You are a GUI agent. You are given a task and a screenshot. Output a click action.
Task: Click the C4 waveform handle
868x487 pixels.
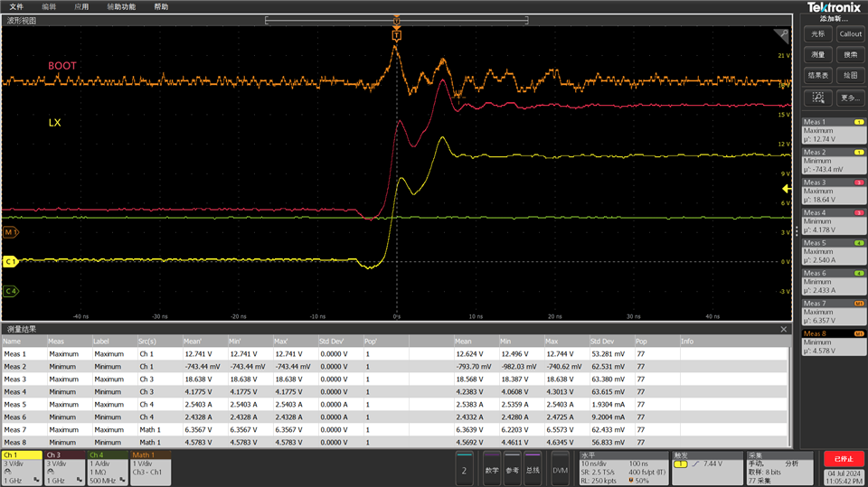(x=11, y=291)
